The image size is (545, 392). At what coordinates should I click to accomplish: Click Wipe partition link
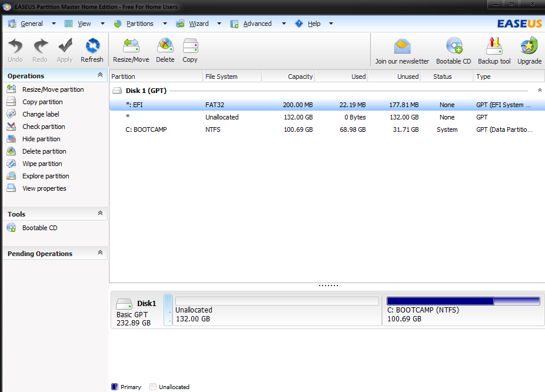42,164
